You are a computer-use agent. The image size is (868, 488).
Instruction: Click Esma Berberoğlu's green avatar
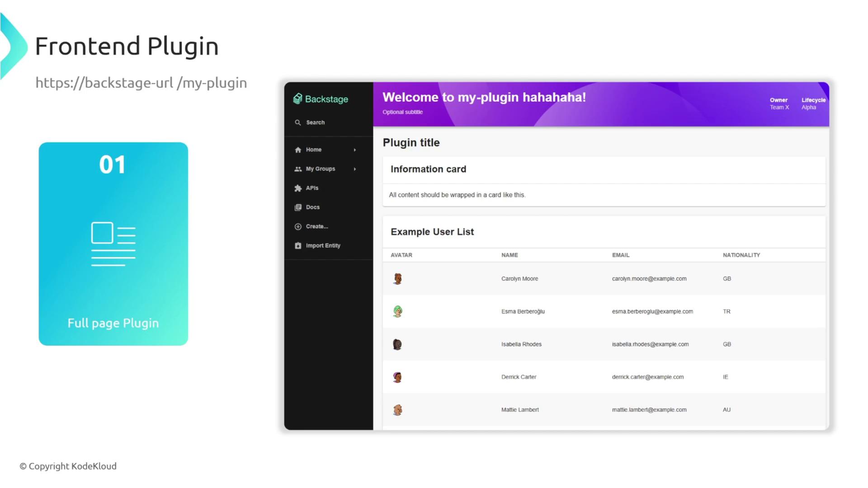[x=398, y=311]
